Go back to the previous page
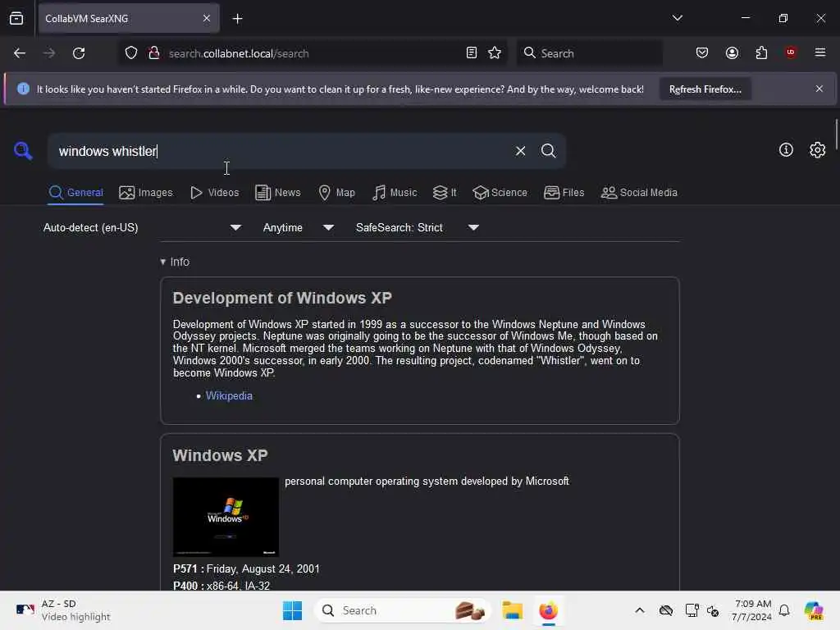This screenshot has width=840, height=630. pyautogui.click(x=20, y=53)
